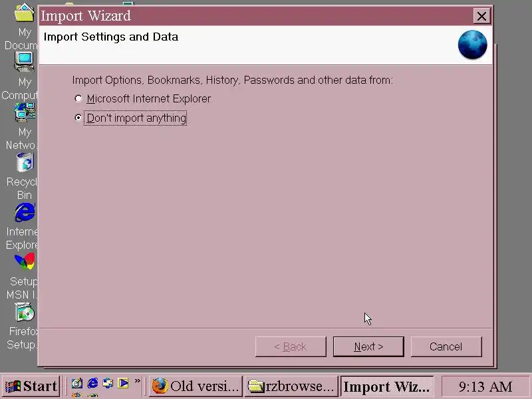The width and height of the screenshot is (532, 399).
Task: Click the Cancel button
Action: (446, 346)
